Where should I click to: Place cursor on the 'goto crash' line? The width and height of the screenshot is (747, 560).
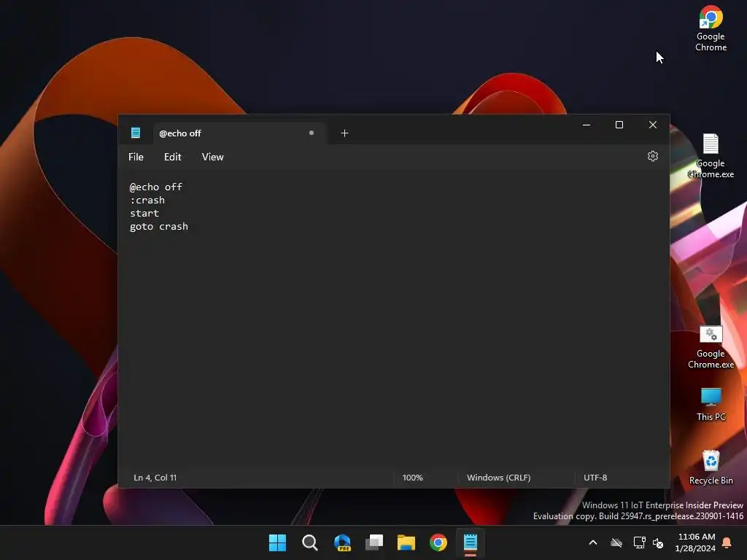click(158, 227)
